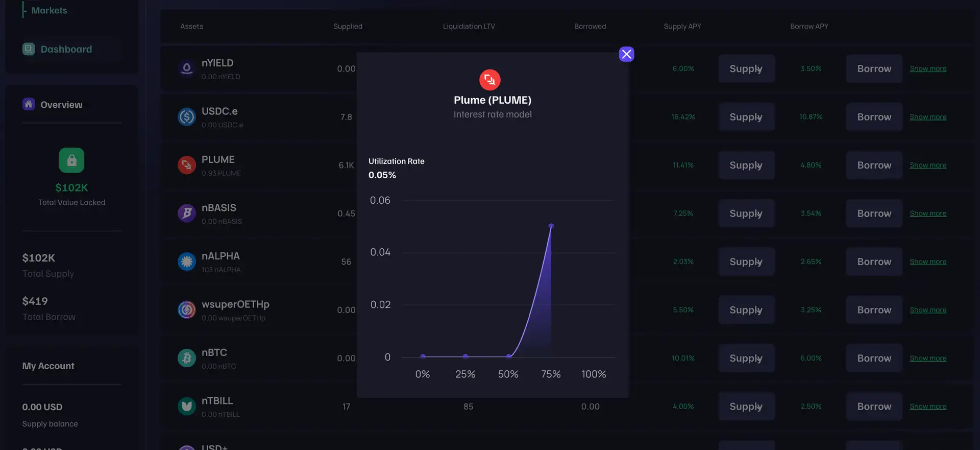Viewport: 980px width, 450px height.
Task: Expand Show more for nBTC row
Action: point(927,359)
